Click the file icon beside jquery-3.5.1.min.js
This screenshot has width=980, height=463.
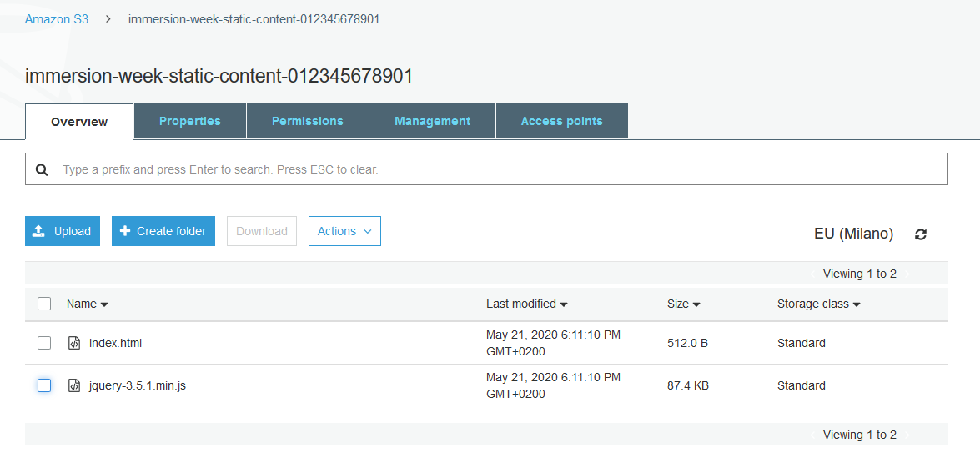[73, 385]
